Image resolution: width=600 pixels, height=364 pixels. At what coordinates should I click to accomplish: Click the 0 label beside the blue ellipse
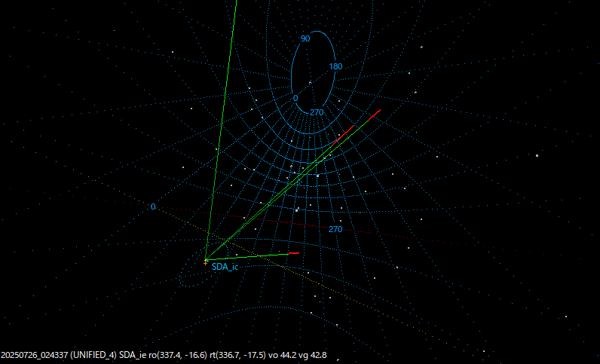(295, 99)
